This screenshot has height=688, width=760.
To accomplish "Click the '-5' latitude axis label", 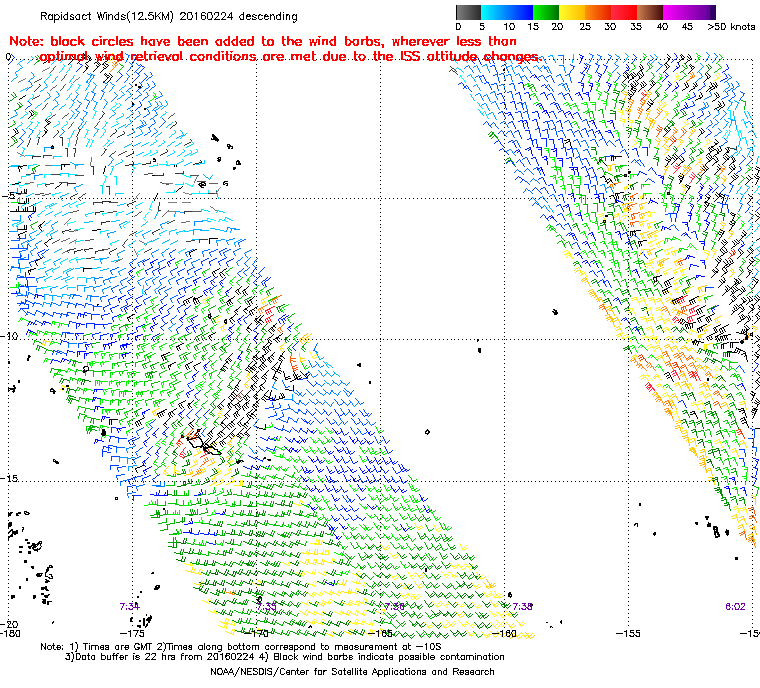I will [8, 195].
